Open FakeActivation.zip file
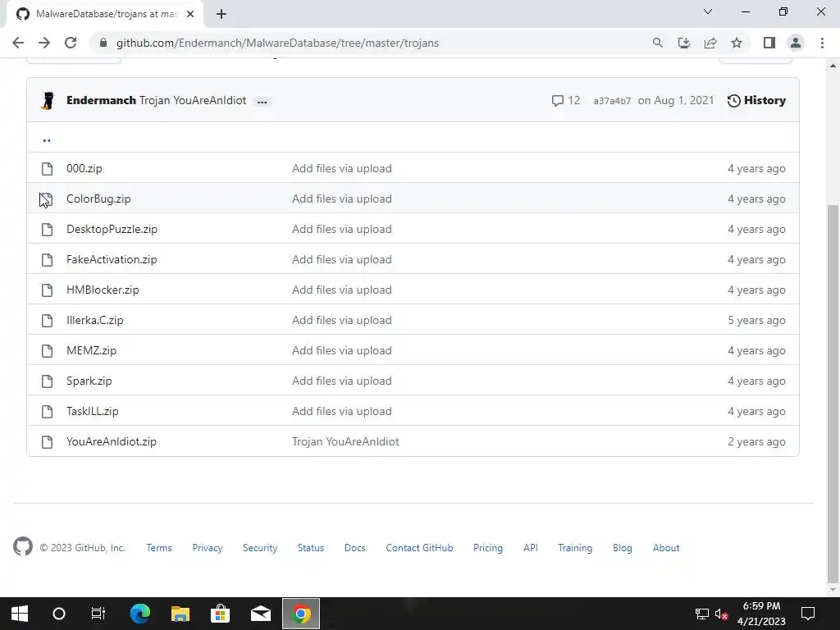 pyautogui.click(x=112, y=259)
